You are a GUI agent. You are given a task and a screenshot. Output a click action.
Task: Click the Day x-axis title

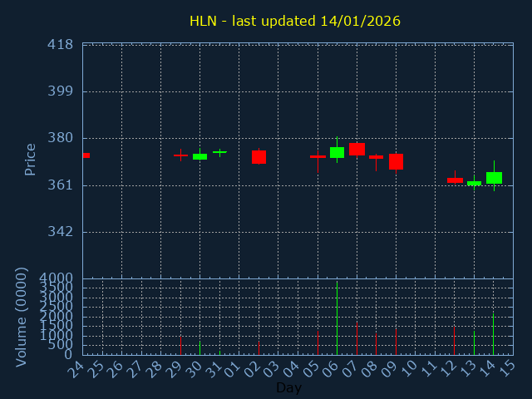(x=288, y=387)
